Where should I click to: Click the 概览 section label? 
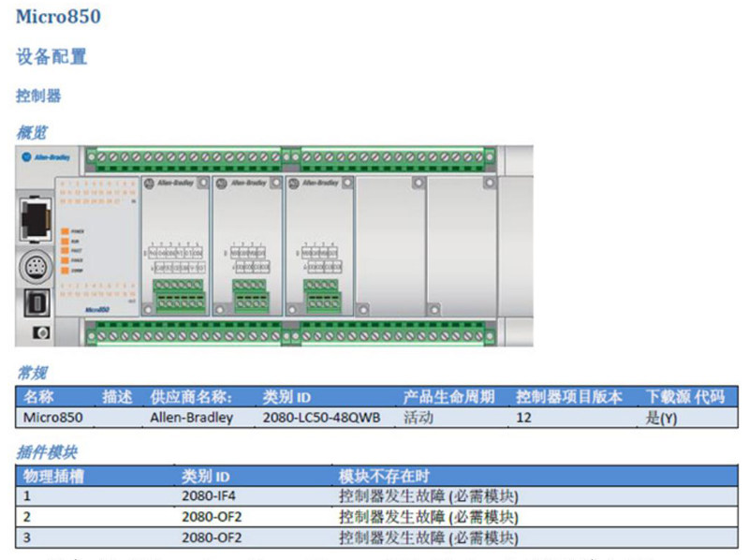32,132
